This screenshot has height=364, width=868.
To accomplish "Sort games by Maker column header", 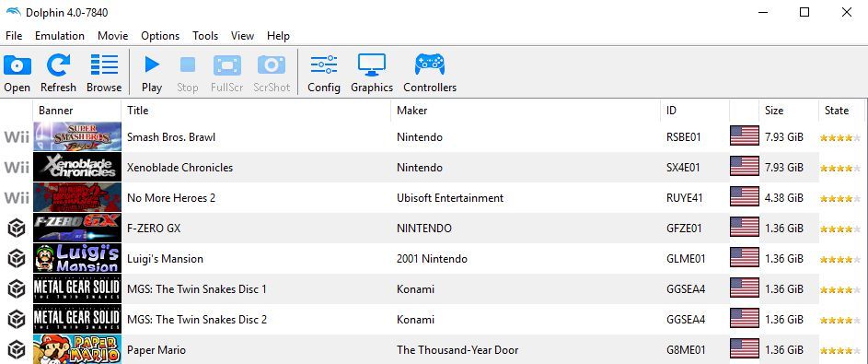I will pos(526,111).
